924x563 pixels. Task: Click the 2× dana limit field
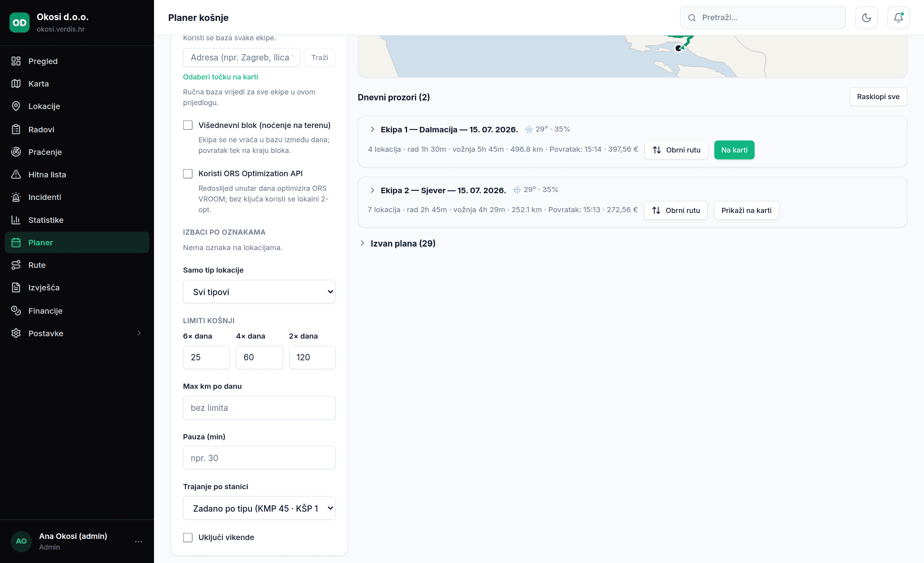click(312, 357)
